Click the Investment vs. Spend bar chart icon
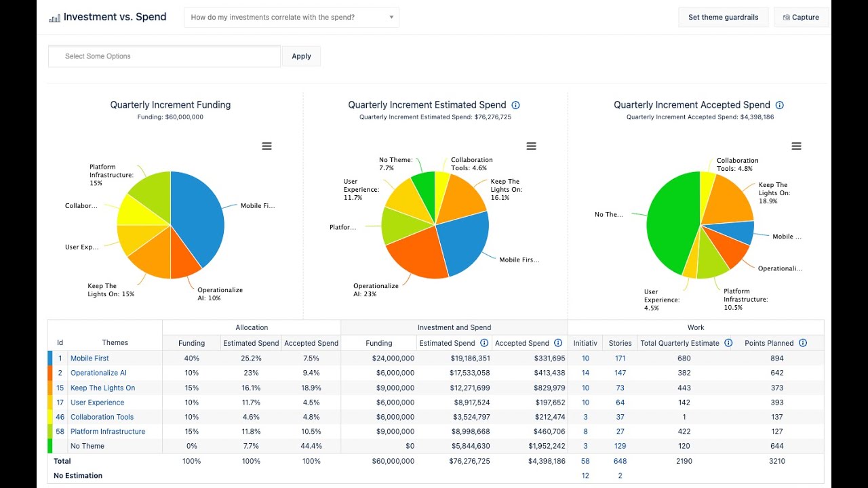Viewport: 868px width, 488px height. point(54,18)
